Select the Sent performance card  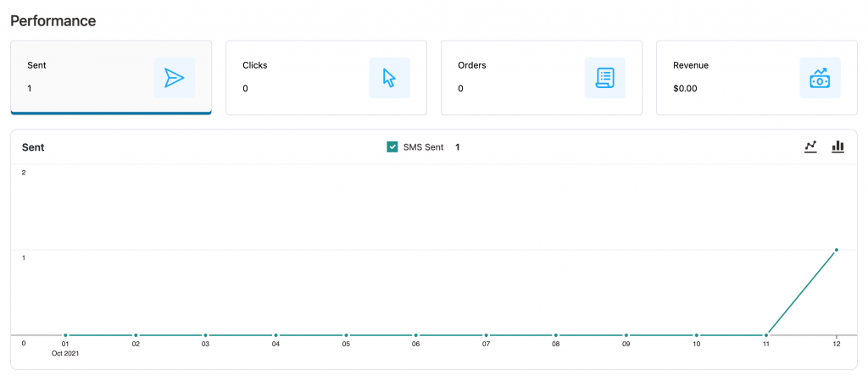[x=111, y=77]
